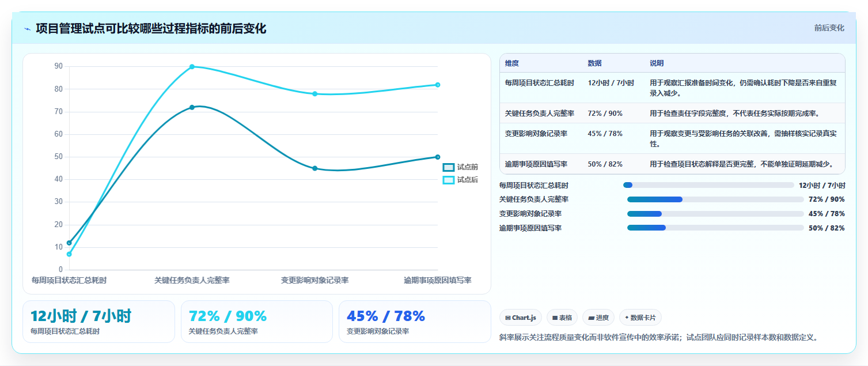Click the 变更影响对象记录率 progress bar
Viewport: 868px width, 366px height.
(715, 214)
